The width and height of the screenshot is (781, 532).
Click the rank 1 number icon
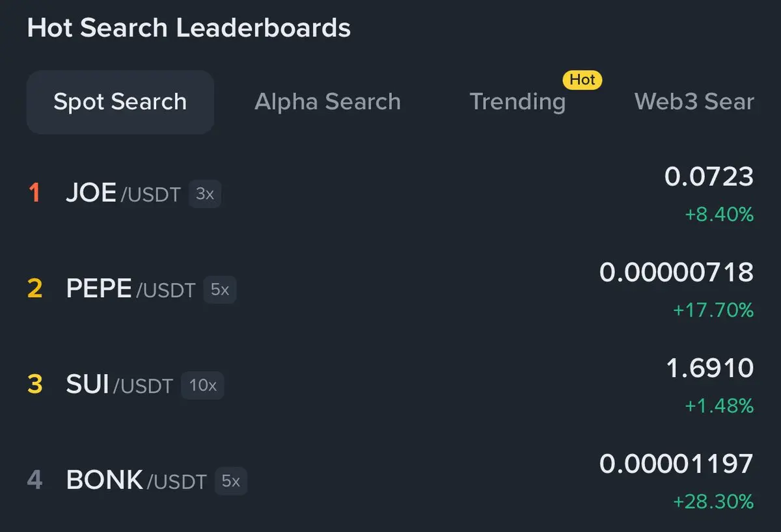click(34, 193)
